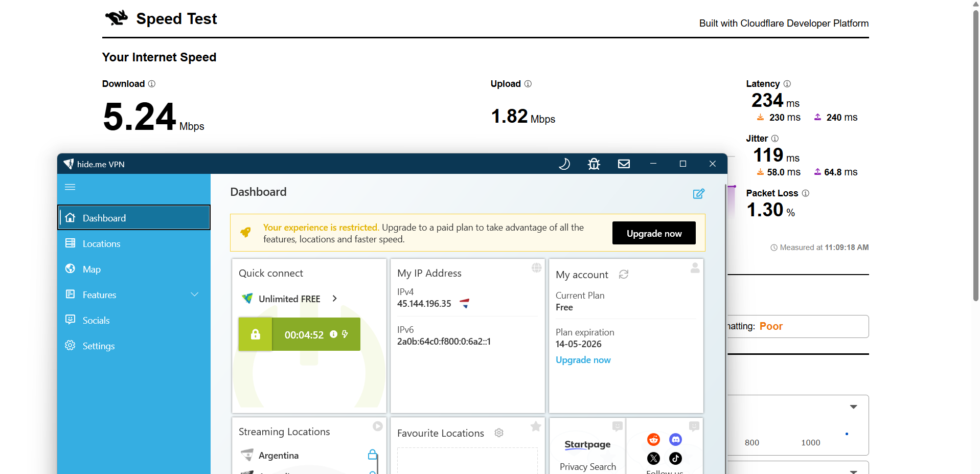Image resolution: width=980 pixels, height=474 pixels.
Task: Click the Speed Test title link
Action: (176, 19)
